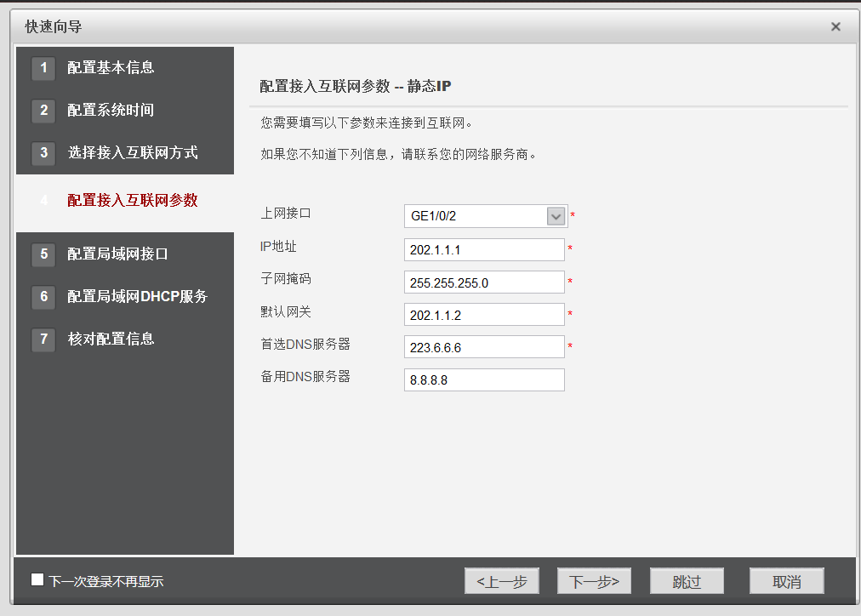
Task: Open step 7 核对配置信息
Action: coord(111,339)
